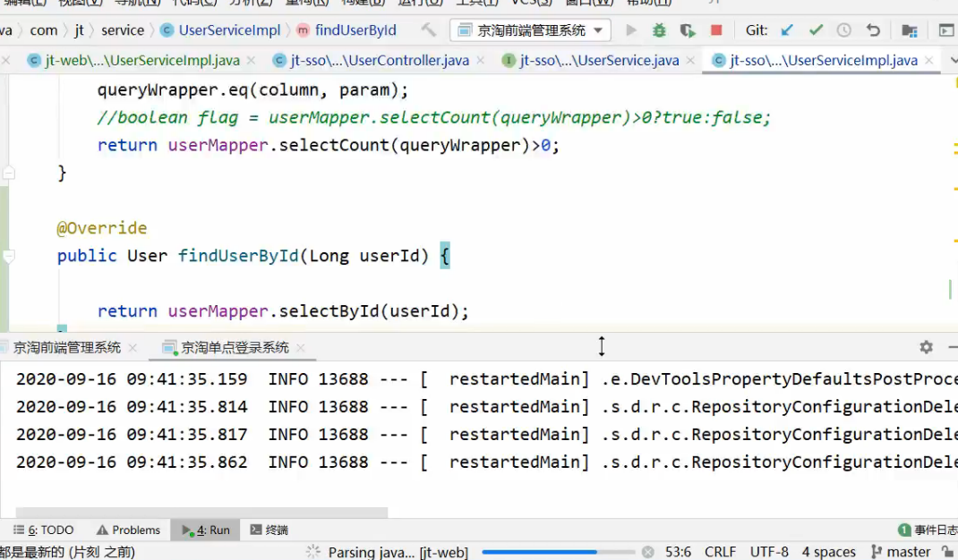Click the 53:6 line column indicator
958x560 pixels.
(678, 552)
